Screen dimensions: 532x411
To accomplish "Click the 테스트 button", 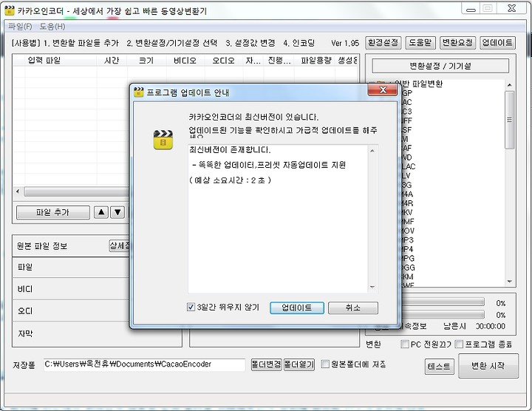I will coord(440,367).
